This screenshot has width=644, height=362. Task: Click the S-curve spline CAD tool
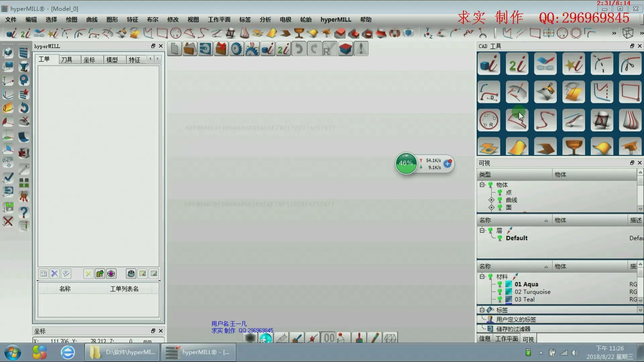coord(545,120)
